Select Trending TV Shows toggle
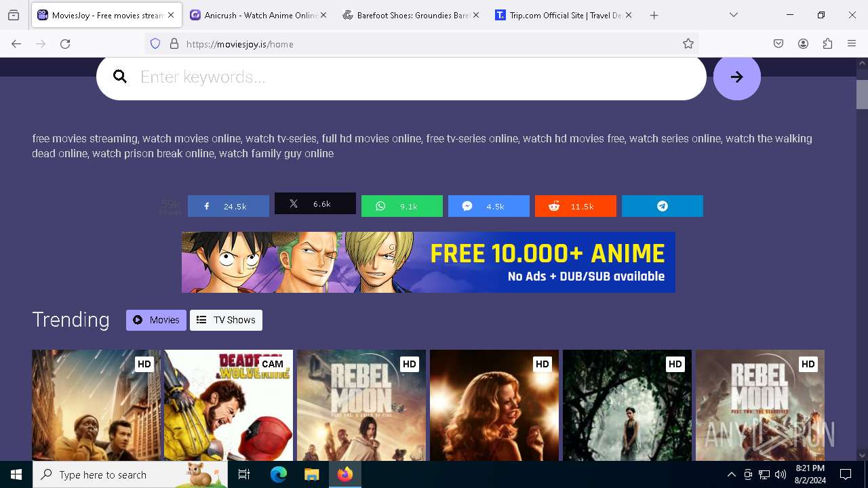This screenshot has height=488, width=868. click(226, 320)
